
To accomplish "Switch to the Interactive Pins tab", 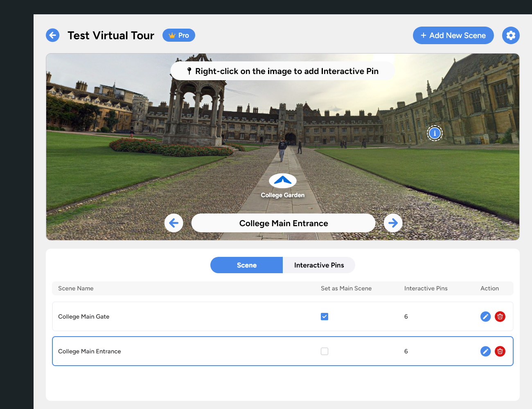I will [x=319, y=265].
